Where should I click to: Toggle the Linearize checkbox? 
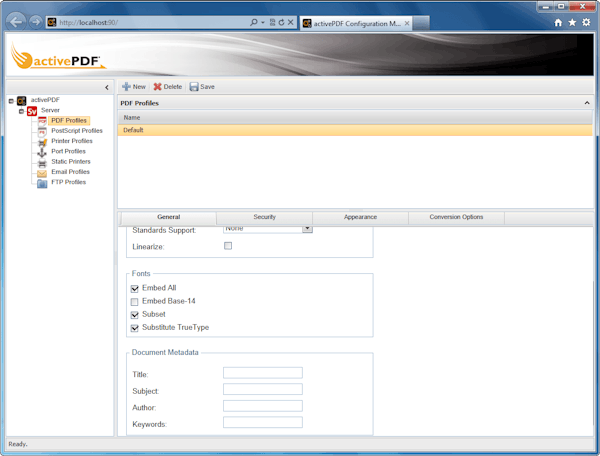228,246
